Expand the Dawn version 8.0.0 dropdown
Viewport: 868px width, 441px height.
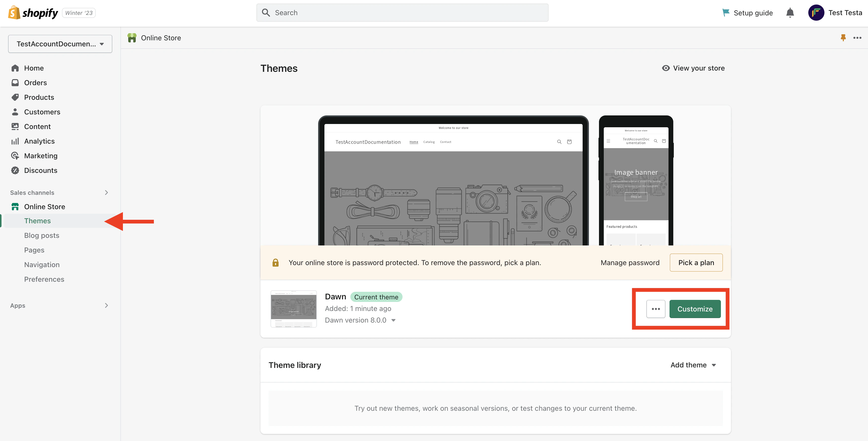tap(360, 320)
